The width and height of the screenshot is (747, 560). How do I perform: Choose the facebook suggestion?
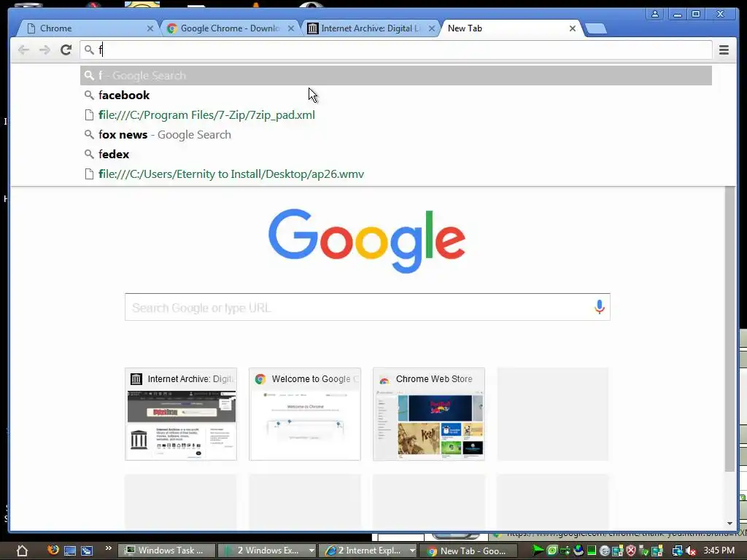point(396,96)
